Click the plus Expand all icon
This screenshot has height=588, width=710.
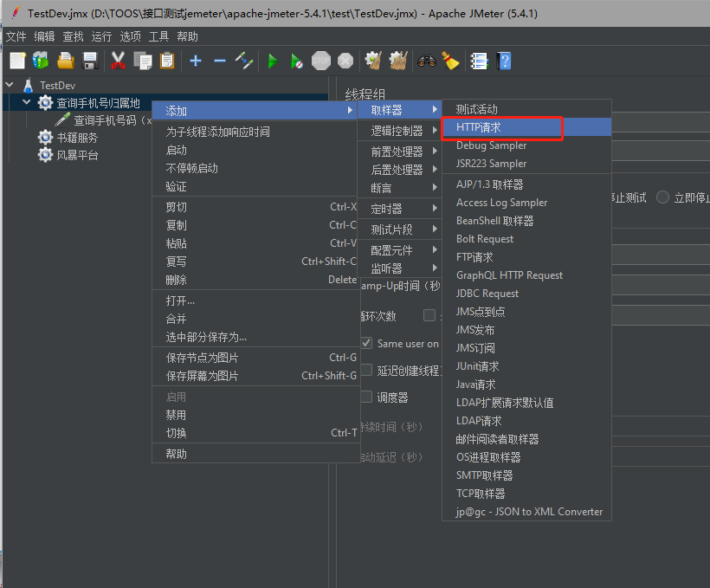196,61
